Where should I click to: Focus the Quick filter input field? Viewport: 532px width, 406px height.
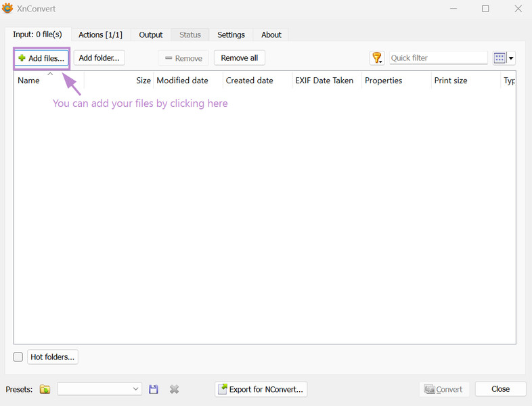[x=439, y=58]
